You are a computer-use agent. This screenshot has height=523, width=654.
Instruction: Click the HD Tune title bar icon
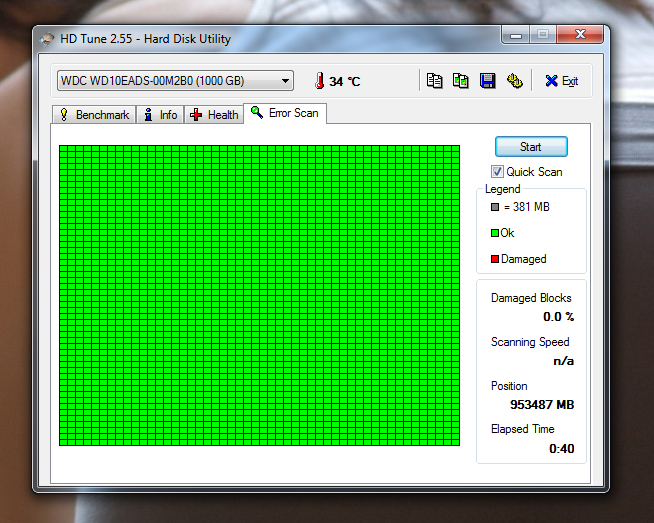point(47,39)
